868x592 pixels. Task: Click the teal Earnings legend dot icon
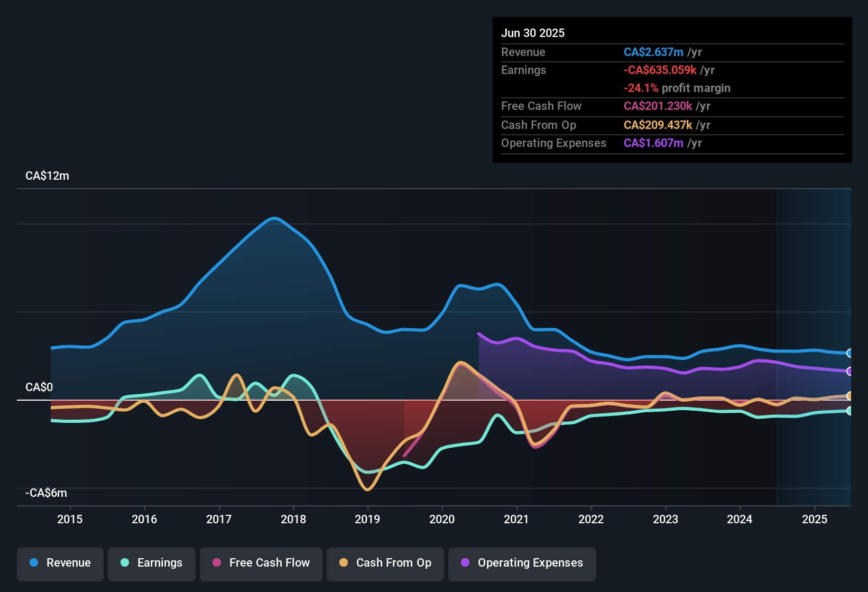[124, 563]
